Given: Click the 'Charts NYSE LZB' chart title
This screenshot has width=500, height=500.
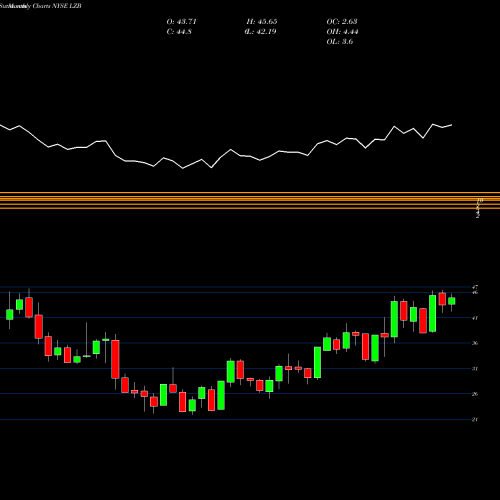Looking at the screenshot, I should tap(57, 6).
